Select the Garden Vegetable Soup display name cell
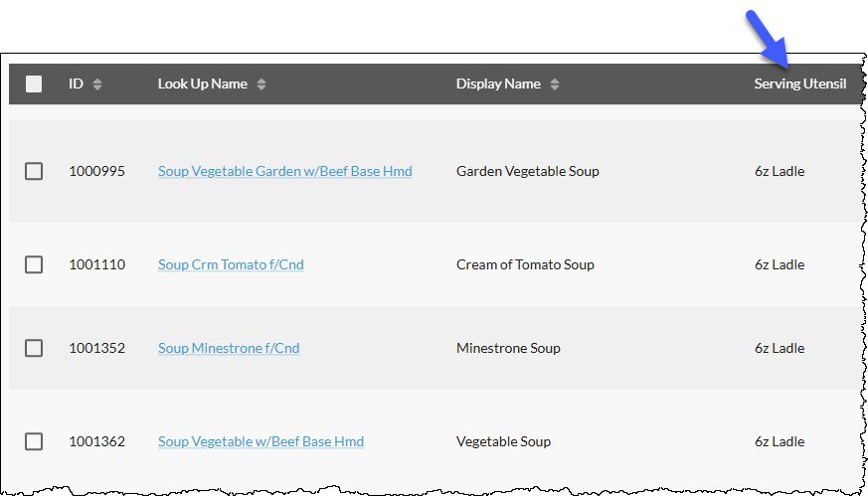This screenshot has width=868, height=496. [x=528, y=172]
